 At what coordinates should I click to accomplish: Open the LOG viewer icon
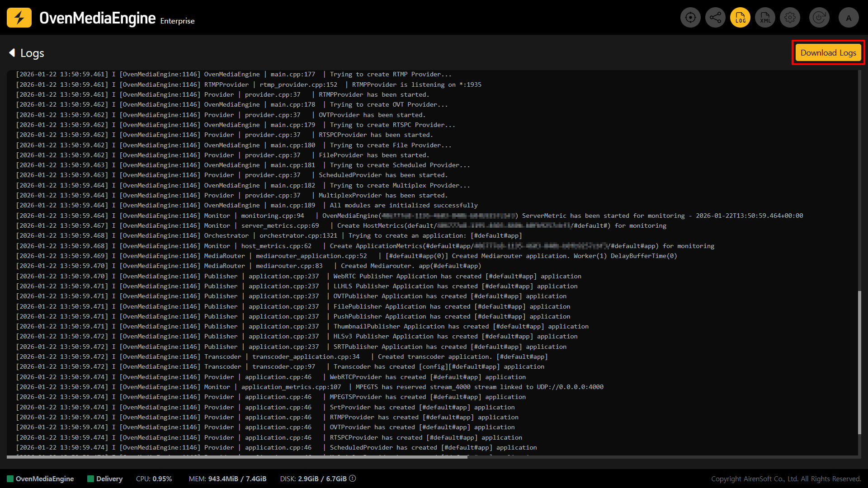(740, 18)
